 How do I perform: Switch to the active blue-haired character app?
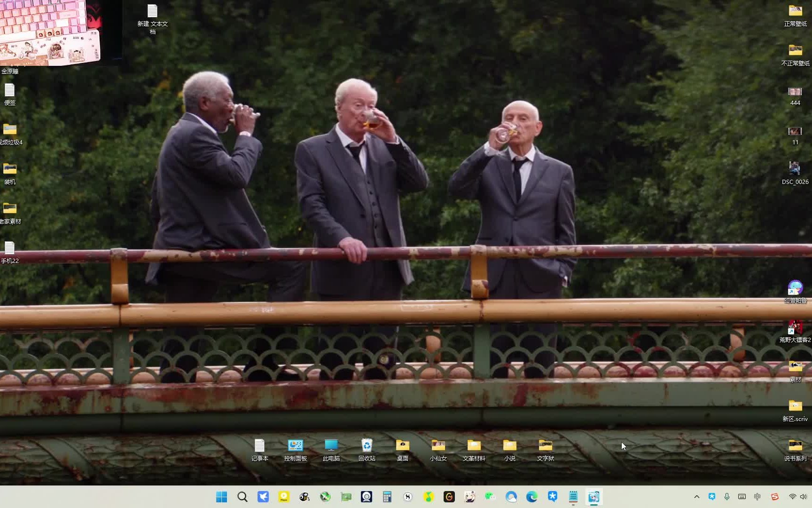[593, 497]
